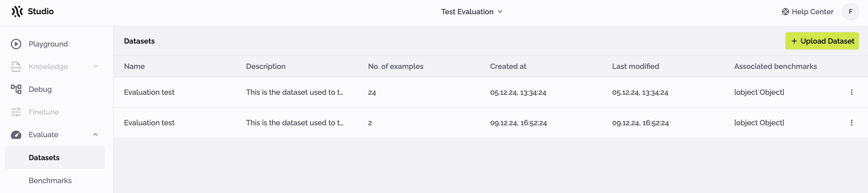868x193 pixels.
Task: Click the Name column header
Action: coord(134,66)
